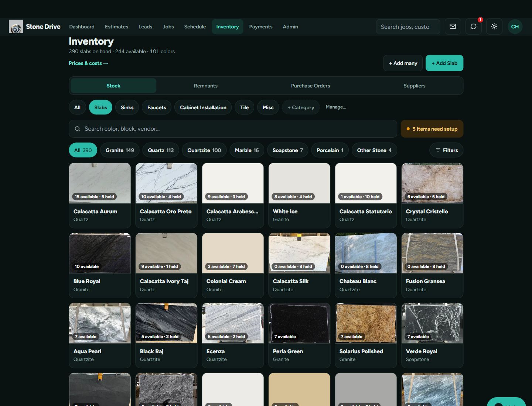
Task: Open the White Ice color swatch card
Action: [x=299, y=196]
